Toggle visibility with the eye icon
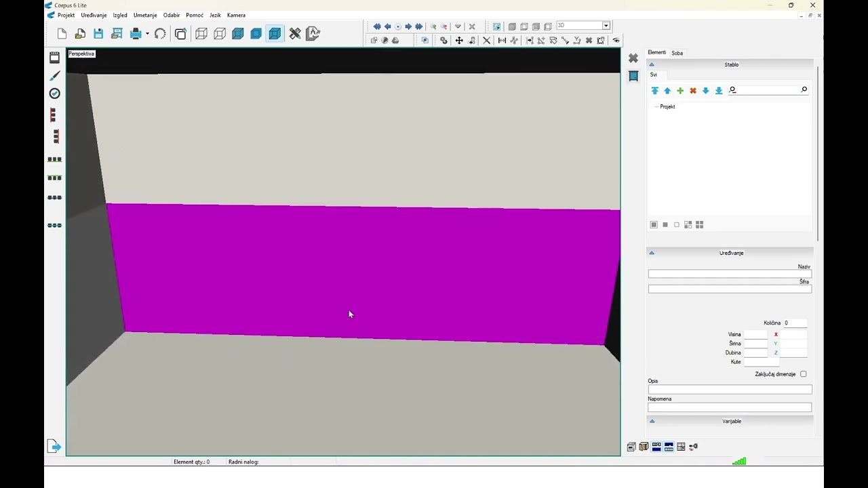 (616, 41)
